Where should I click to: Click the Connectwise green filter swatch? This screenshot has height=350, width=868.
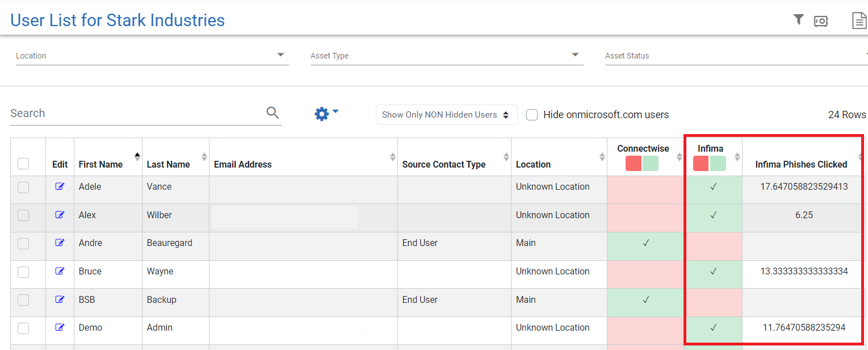651,164
